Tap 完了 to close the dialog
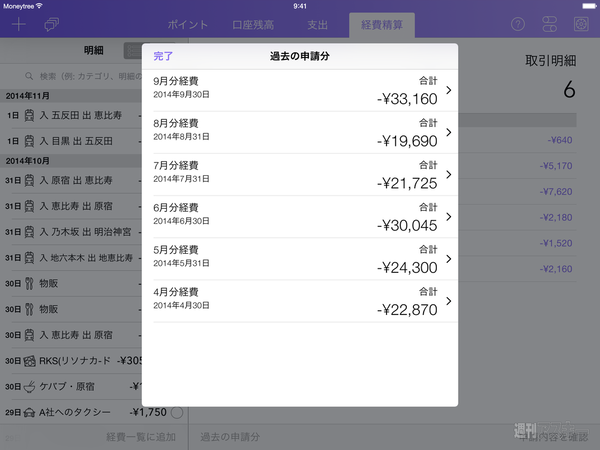The image size is (600, 450). (x=163, y=56)
